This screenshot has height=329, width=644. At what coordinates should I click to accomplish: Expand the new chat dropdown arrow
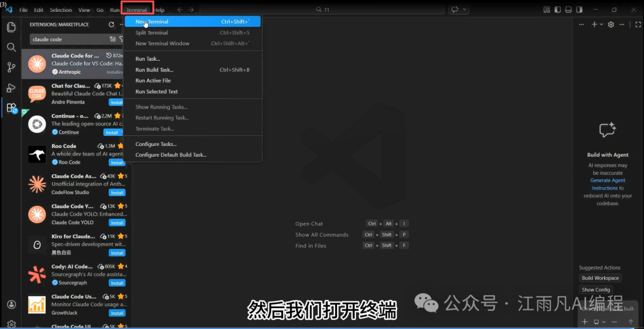pyautogui.click(x=602, y=24)
